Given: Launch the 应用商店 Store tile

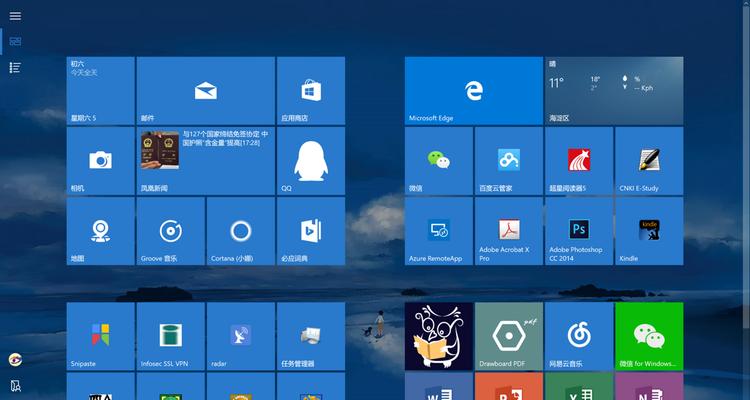Looking at the screenshot, I should point(311,91).
